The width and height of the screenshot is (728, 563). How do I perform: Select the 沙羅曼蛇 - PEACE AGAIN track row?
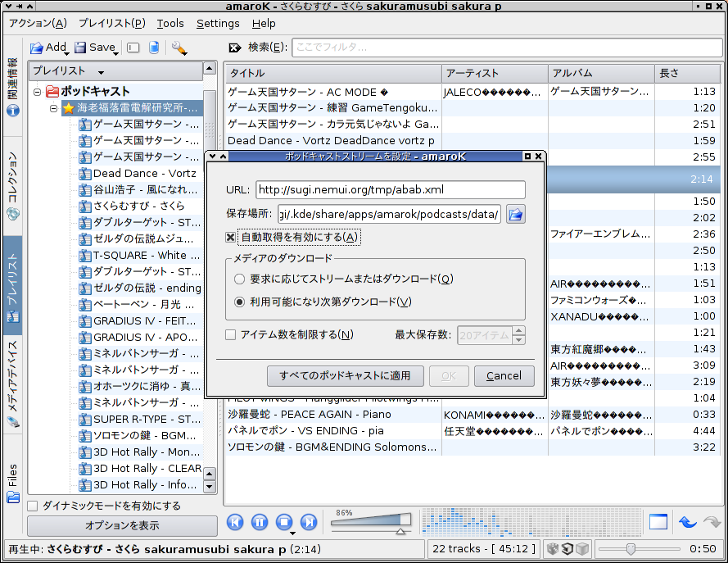pyautogui.click(x=473, y=415)
